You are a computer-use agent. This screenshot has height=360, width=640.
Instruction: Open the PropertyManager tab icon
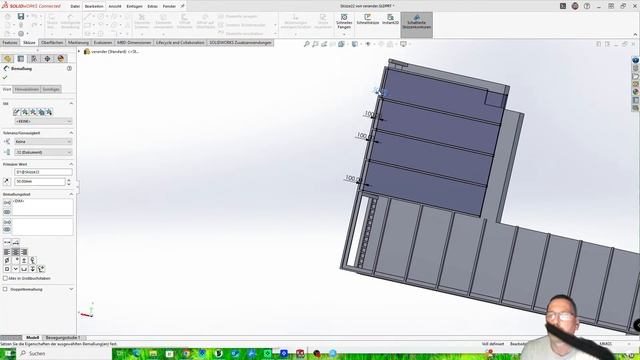coord(21,59)
